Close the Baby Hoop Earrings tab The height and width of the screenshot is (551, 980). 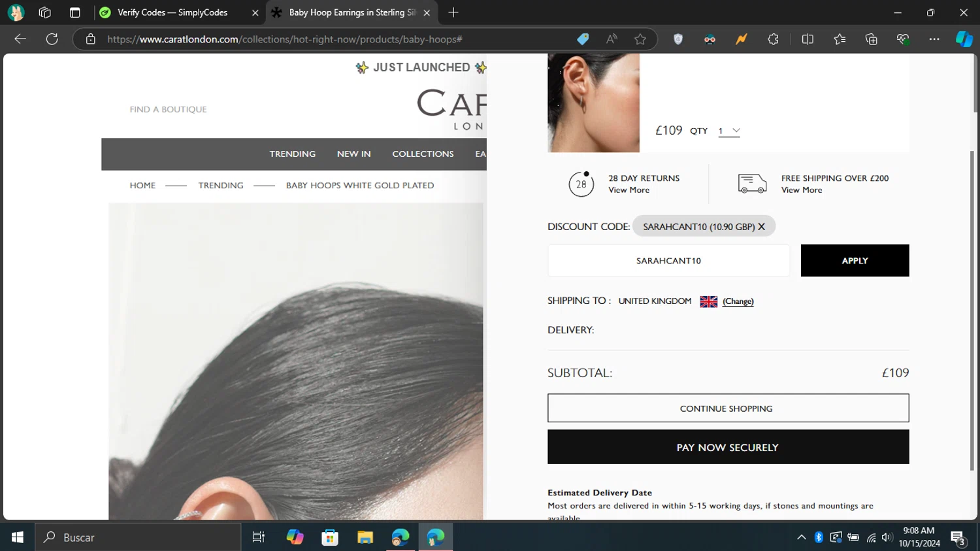[x=427, y=12]
